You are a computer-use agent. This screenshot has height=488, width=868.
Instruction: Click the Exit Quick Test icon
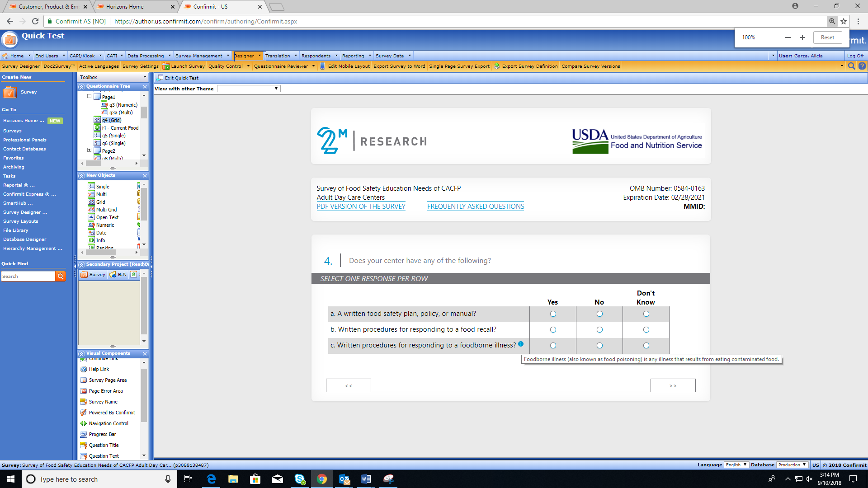[160, 78]
